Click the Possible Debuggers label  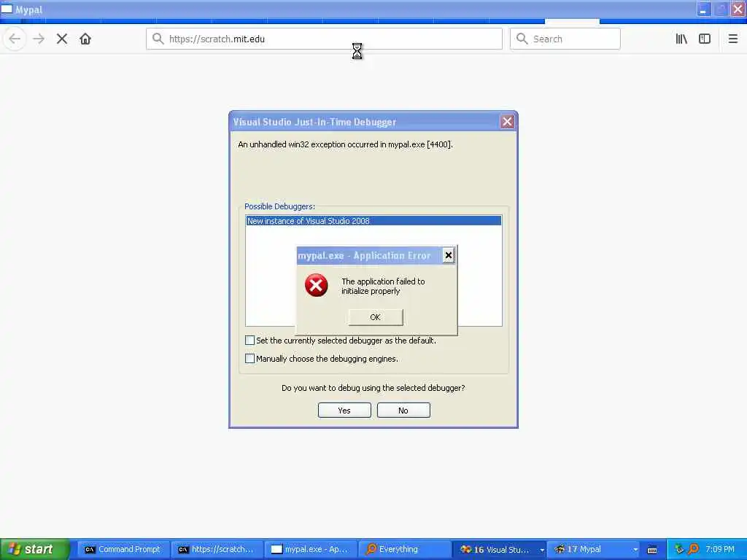pos(279,206)
